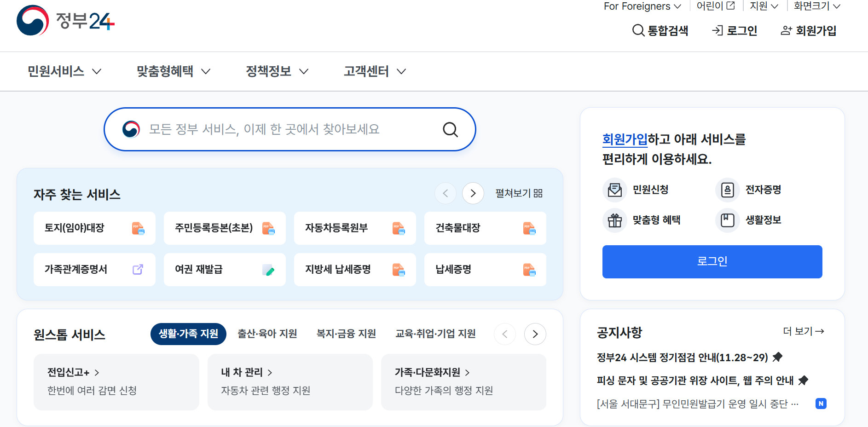Viewport: 868px width, 427px height.
Task: Click pencil icon on 여권 재발급 card
Action: (x=268, y=270)
